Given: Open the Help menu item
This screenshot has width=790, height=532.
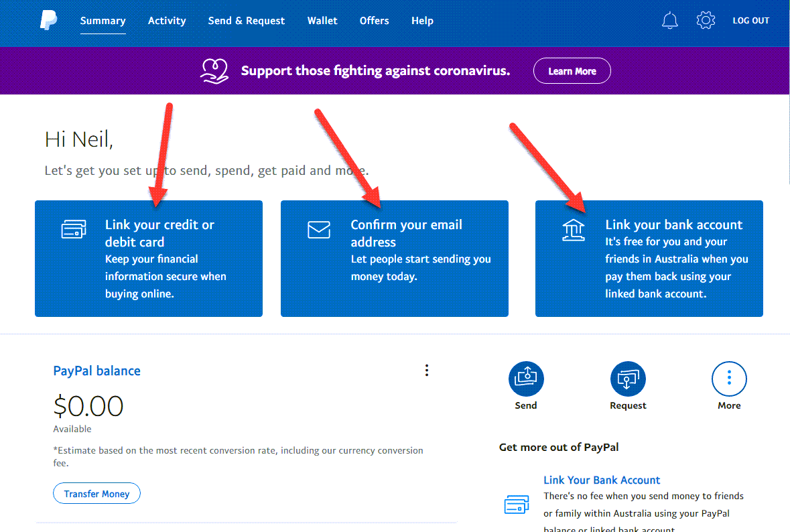Looking at the screenshot, I should pyautogui.click(x=422, y=21).
